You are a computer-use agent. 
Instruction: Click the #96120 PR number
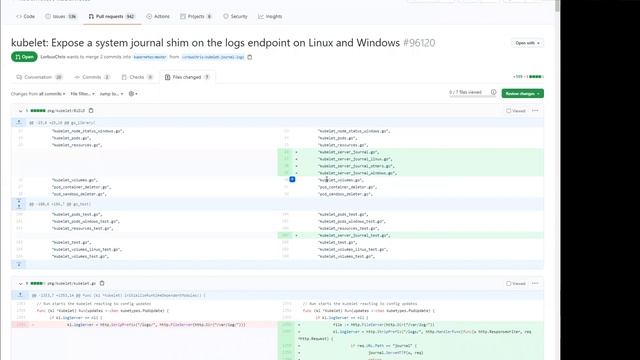point(419,43)
